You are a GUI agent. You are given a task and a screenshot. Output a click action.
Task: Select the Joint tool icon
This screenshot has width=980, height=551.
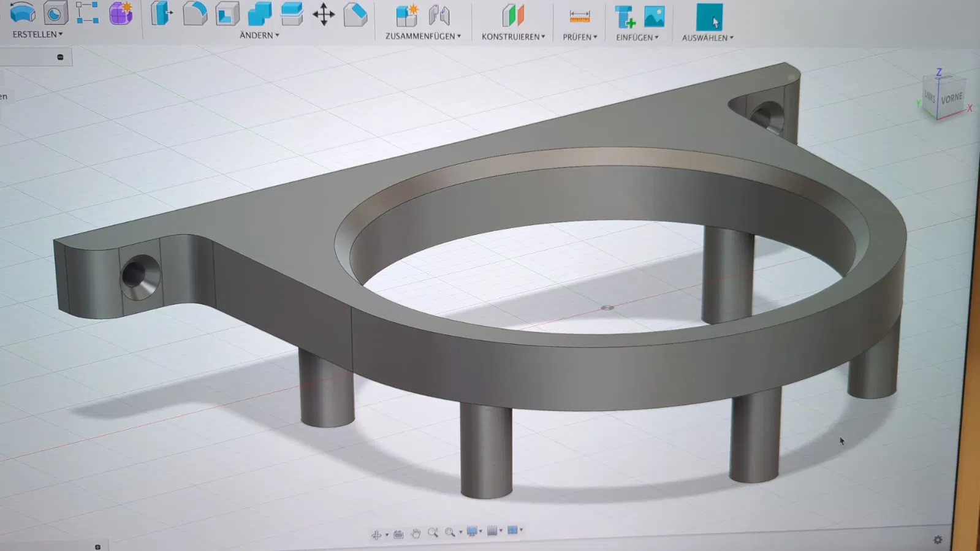click(439, 15)
